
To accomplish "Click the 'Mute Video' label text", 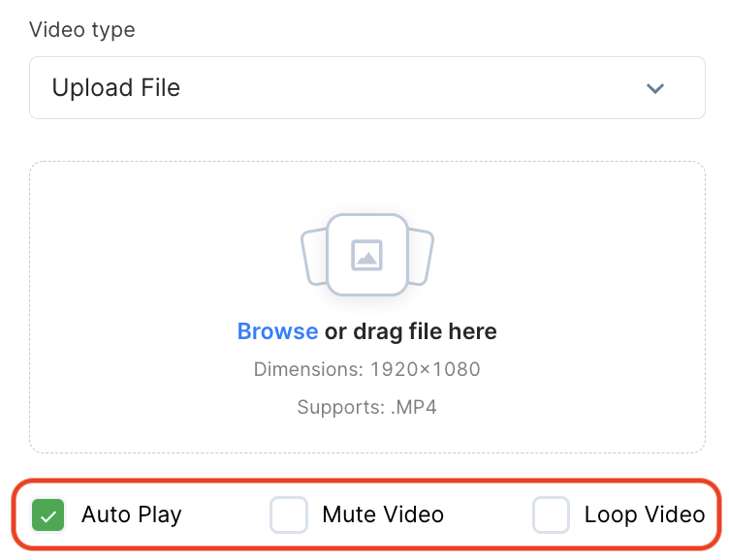I will (x=383, y=514).
